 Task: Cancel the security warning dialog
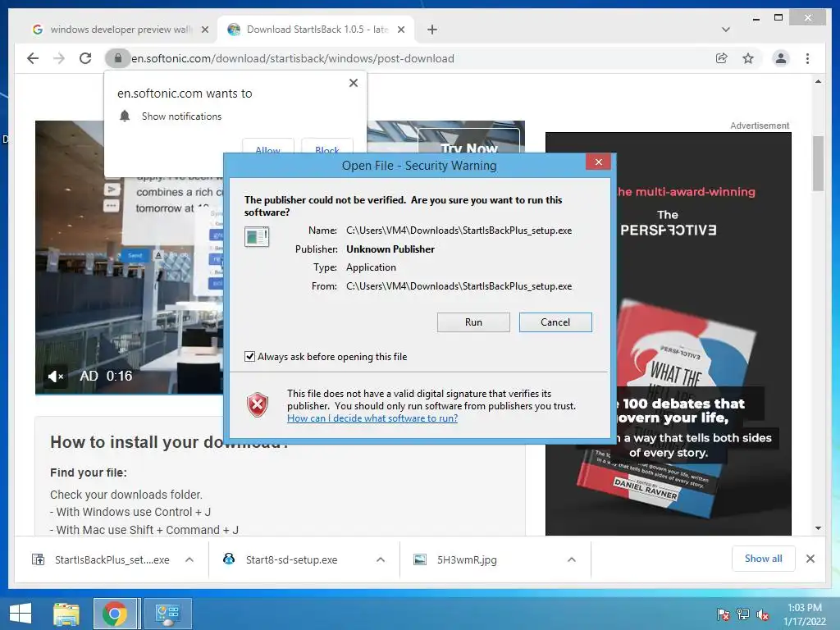(555, 322)
